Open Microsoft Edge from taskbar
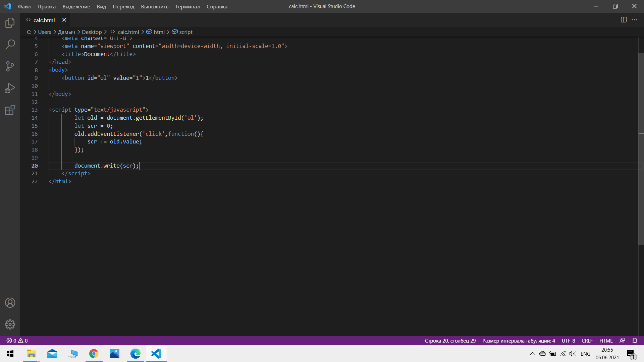Image resolution: width=644 pixels, height=362 pixels. point(136,354)
